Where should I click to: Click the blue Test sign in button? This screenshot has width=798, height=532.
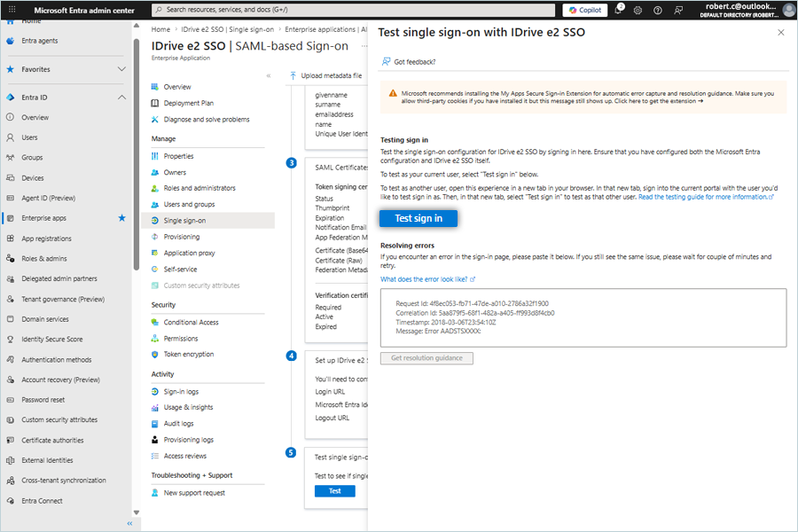(419, 218)
